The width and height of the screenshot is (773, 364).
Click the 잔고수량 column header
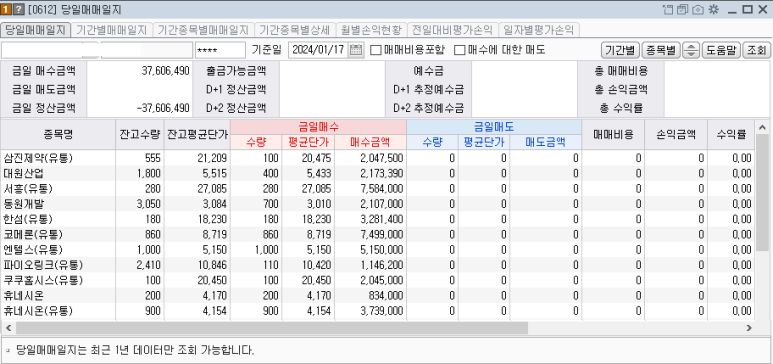[x=140, y=134]
